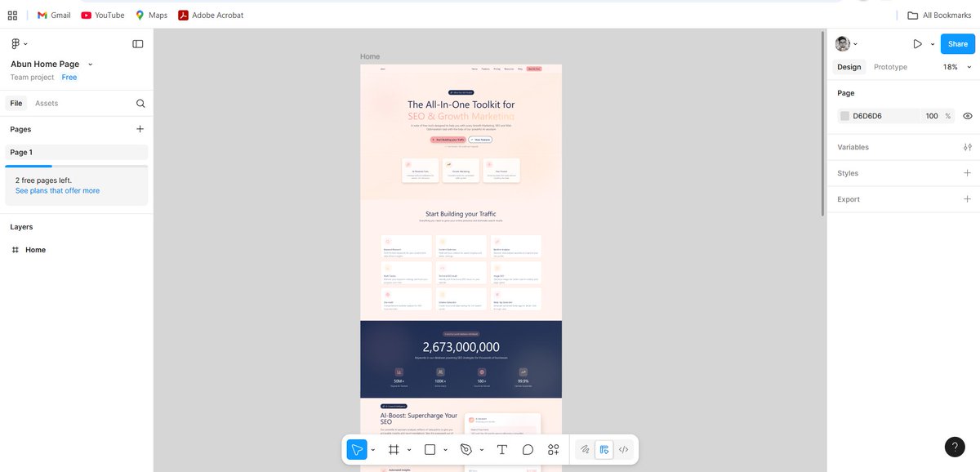The height and width of the screenshot is (472, 980).
Task: Open the browser apps grid icon
Action: pos(12,15)
